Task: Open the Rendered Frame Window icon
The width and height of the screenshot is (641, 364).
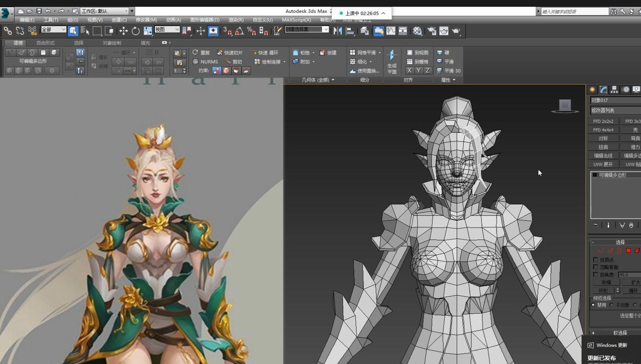Action: [x=444, y=31]
